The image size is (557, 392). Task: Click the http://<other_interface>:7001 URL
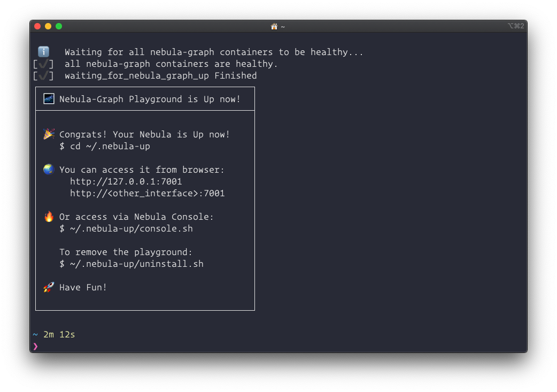click(x=147, y=194)
